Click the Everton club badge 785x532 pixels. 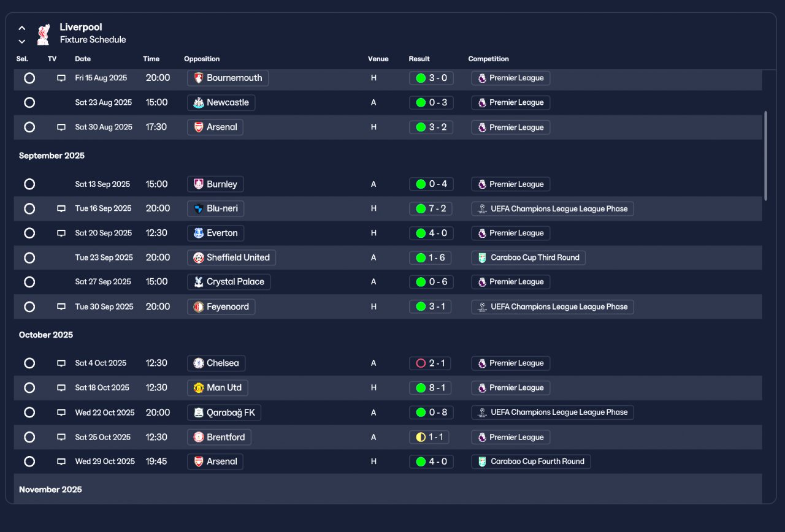point(199,233)
